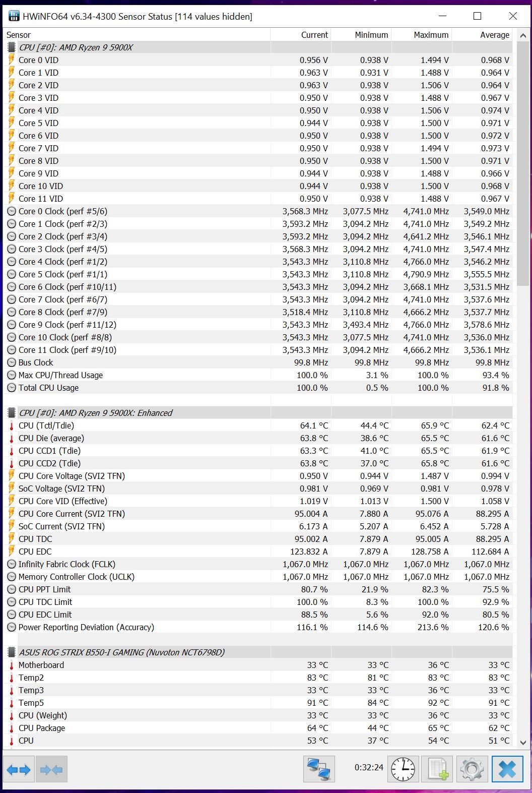Screen dimensions: 532x793
Task: Select the CPU Ryzen 9 5900X Enhanced group header
Action: (96, 413)
